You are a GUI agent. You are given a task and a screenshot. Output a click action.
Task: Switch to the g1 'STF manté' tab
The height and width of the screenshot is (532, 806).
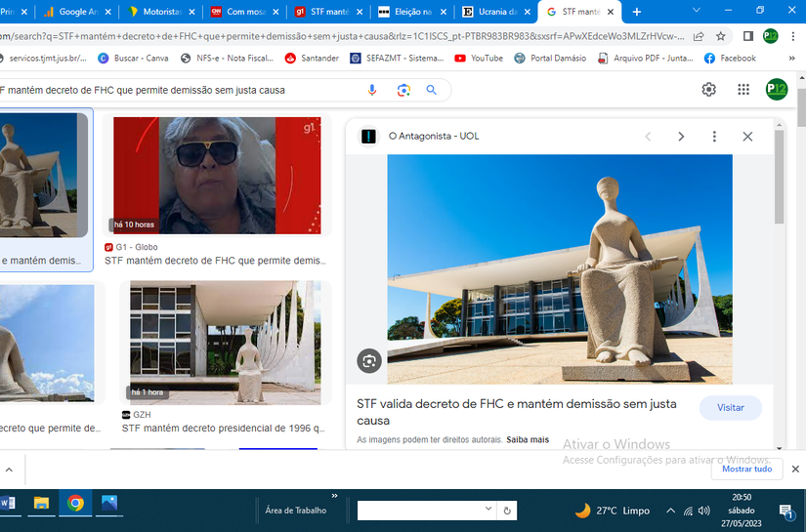(x=329, y=12)
